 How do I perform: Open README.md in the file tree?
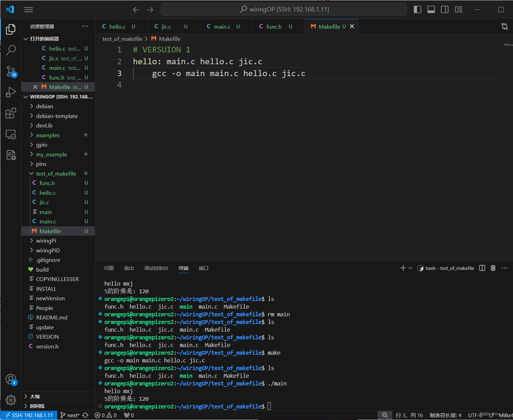(x=58, y=317)
